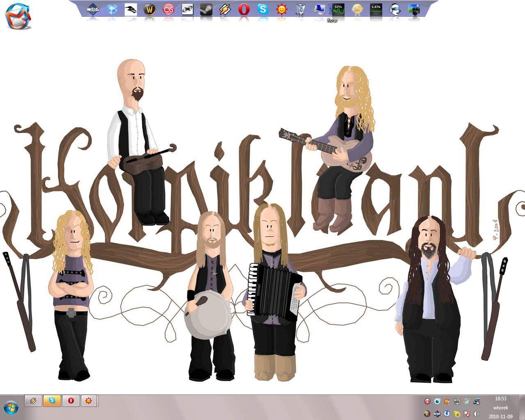Launch Skype from the top dock
Viewport: 525px width, 420px height.
(x=263, y=9)
